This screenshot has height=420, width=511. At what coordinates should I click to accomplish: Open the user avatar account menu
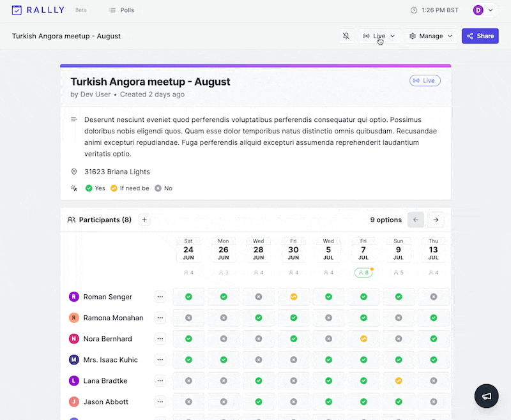click(x=482, y=10)
